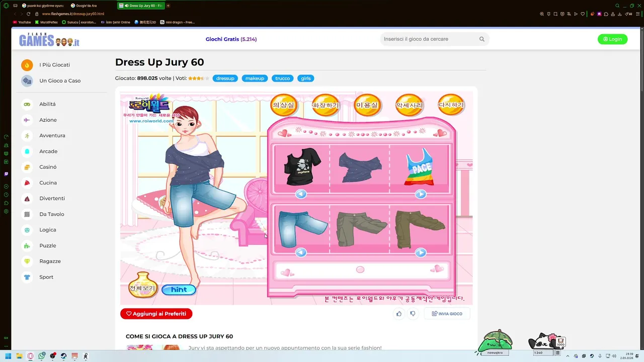The height and width of the screenshot is (362, 644).
Task: Click the blue hint button
Action: point(179,290)
